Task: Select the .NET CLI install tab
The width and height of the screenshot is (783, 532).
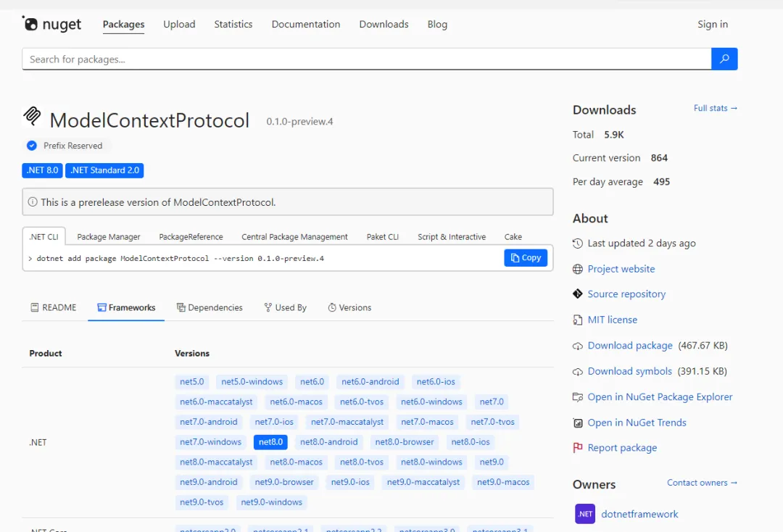Action: pos(43,236)
